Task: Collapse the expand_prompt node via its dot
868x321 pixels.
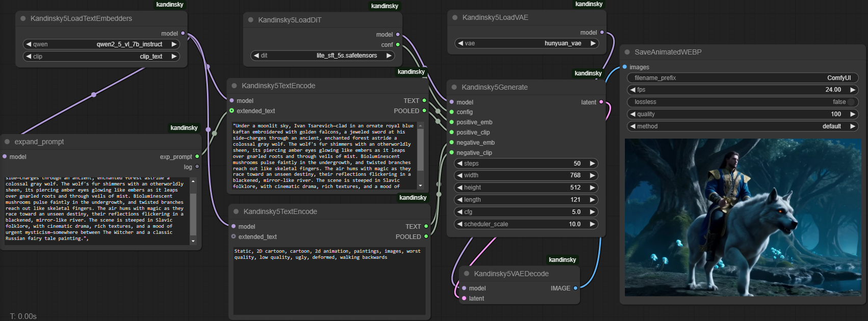Action: tap(7, 142)
